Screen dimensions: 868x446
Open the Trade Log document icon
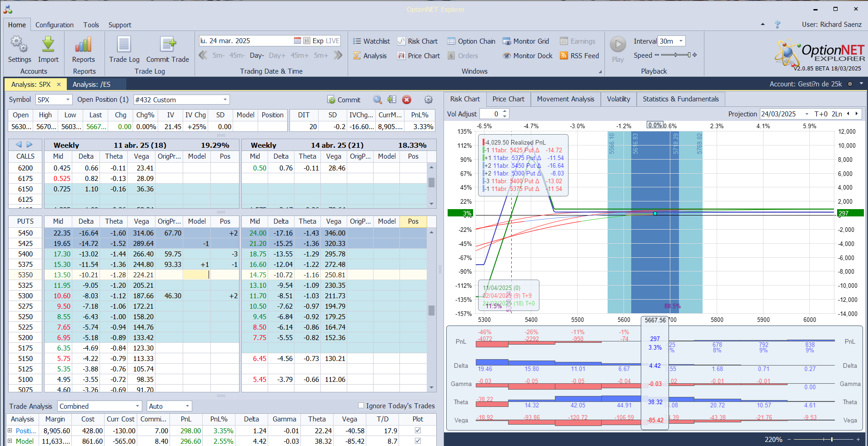[124, 44]
